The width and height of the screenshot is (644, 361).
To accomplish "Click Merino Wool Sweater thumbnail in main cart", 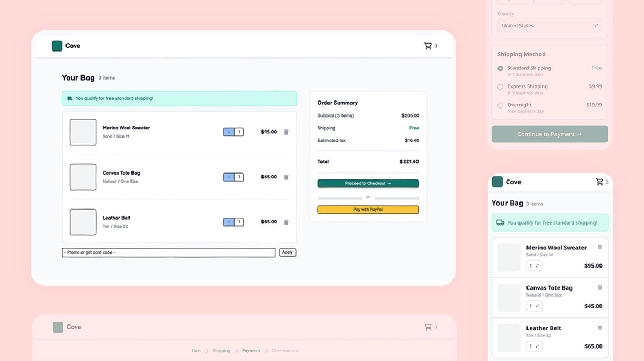I will point(83,132).
